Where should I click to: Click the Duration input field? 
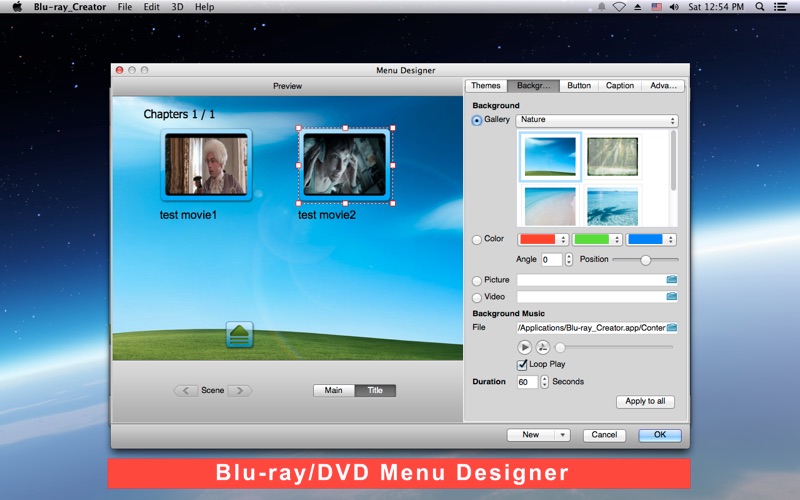(528, 382)
